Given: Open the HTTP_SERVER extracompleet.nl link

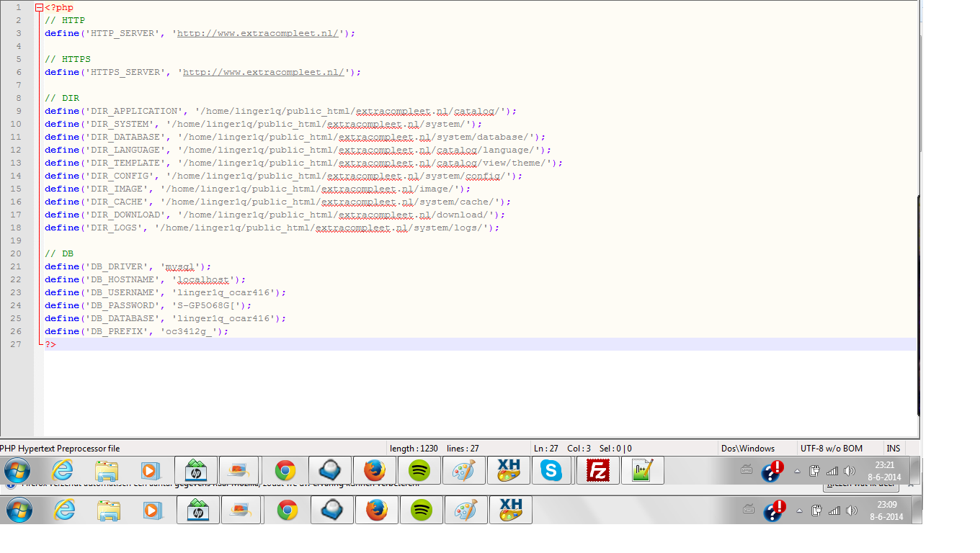Looking at the screenshot, I should 258,33.
